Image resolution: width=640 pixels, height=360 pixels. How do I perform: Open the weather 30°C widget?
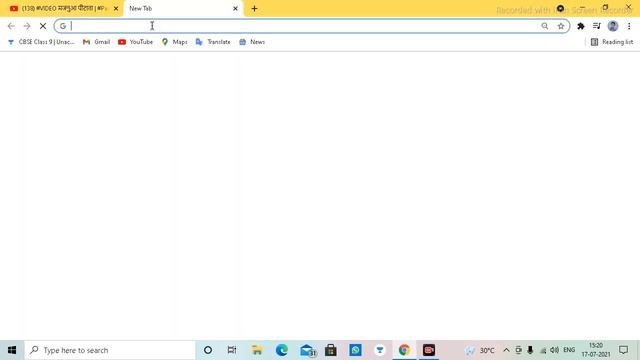480,350
